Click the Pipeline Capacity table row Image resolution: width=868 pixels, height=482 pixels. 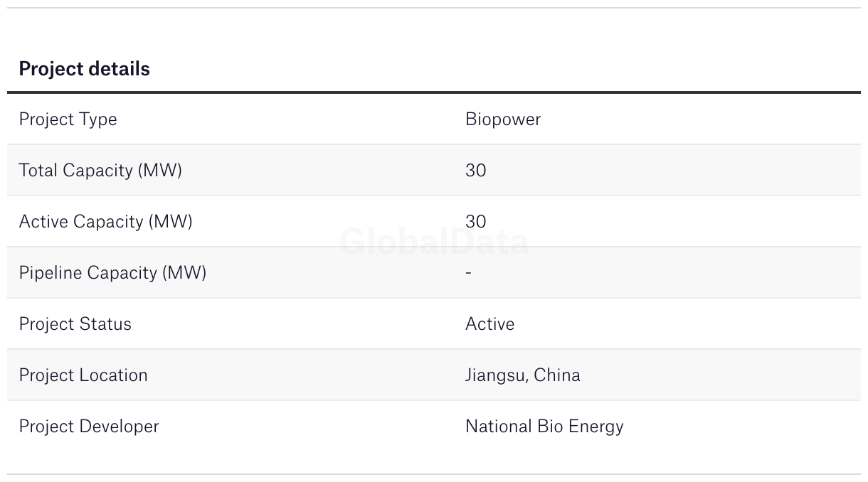pyautogui.click(x=434, y=272)
